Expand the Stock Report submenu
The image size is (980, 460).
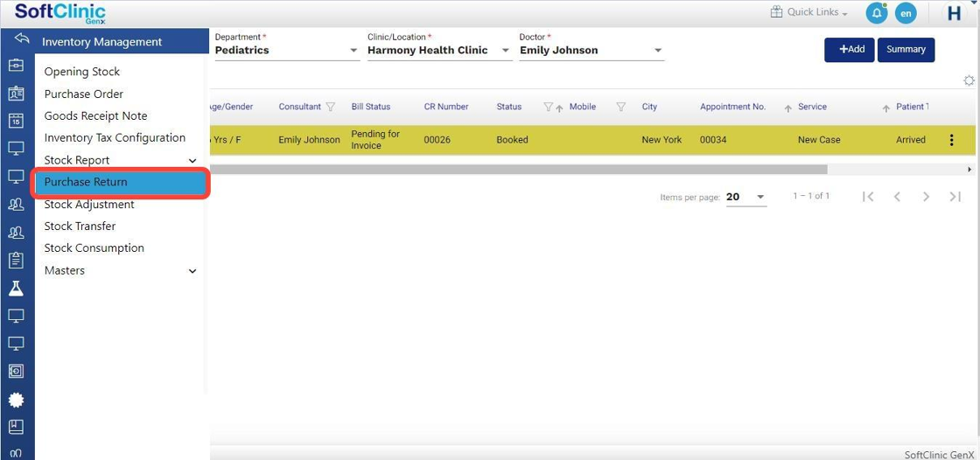point(192,161)
